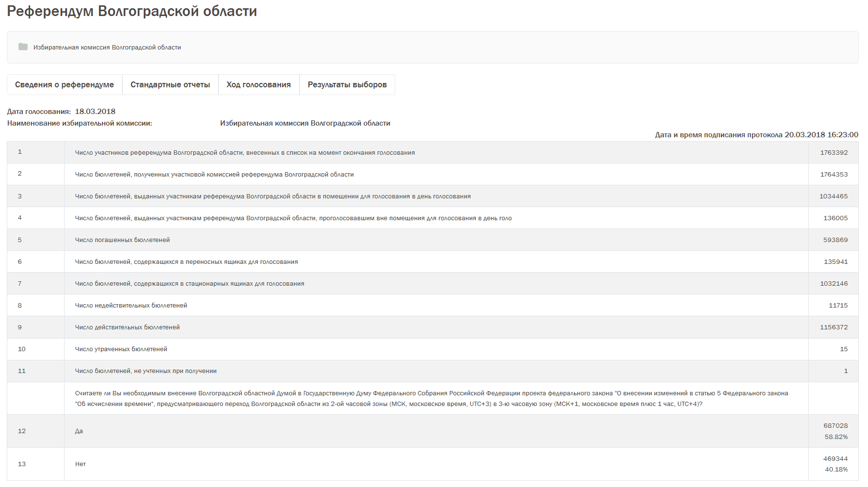Open the Избирательная комиссия Волгоградской области breadcrumb link
This screenshot has height=487, width=868.
107,48
